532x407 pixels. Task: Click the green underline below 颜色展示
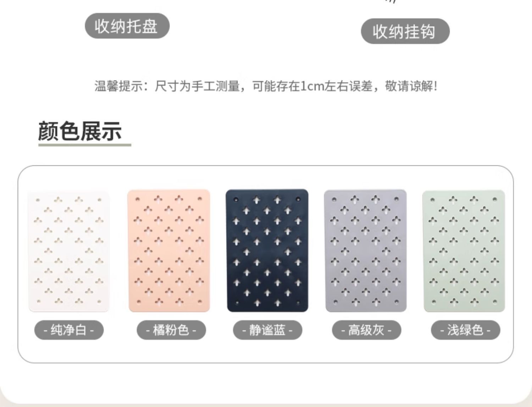[85, 145]
